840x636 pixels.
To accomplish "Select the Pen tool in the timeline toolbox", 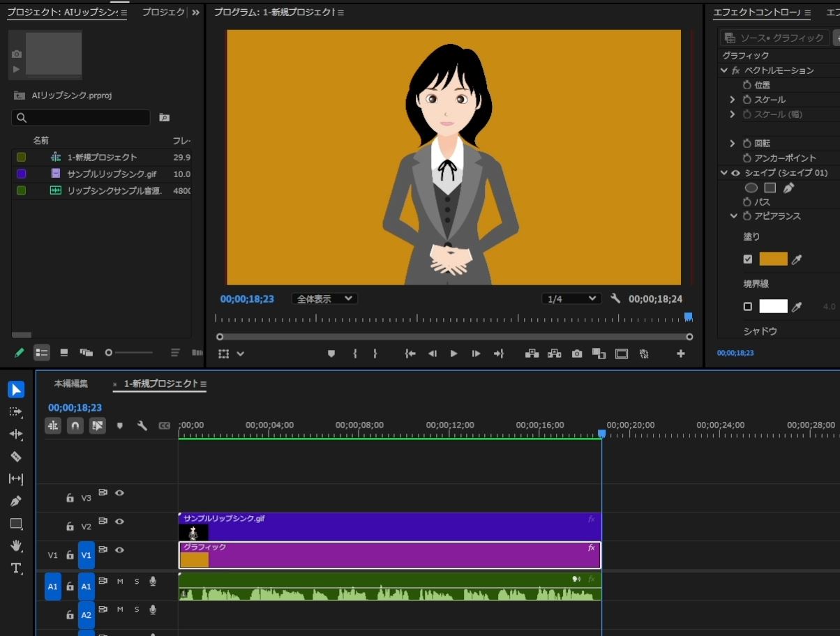I will coord(16,501).
